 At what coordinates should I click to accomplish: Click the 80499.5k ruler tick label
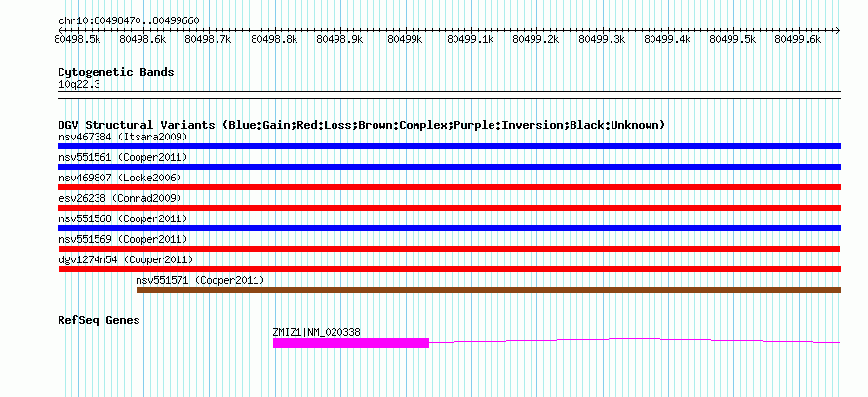(732, 39)
